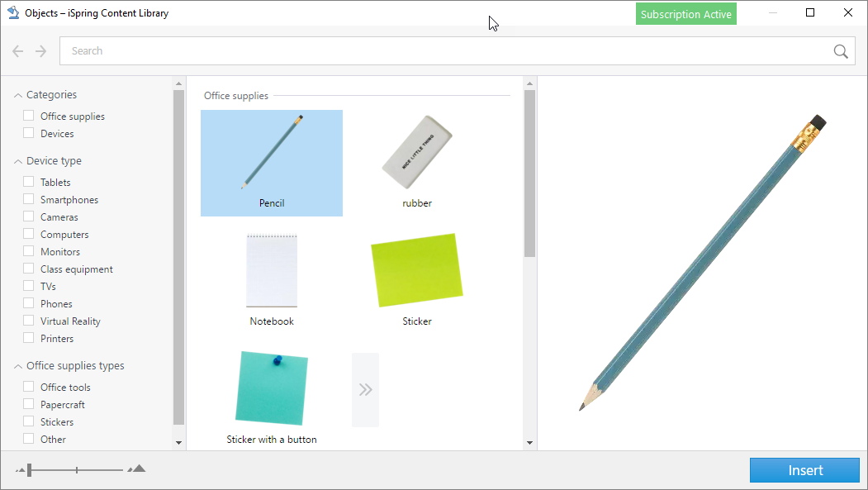Collapse the Office supplies types section
The width and height of the screenshot is (868, 490).
(x=17, y=365)
